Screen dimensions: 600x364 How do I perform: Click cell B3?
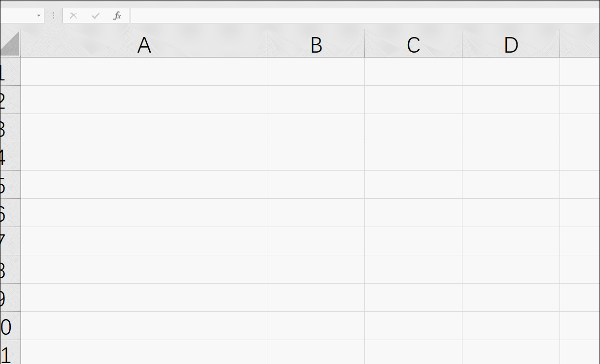316,128
